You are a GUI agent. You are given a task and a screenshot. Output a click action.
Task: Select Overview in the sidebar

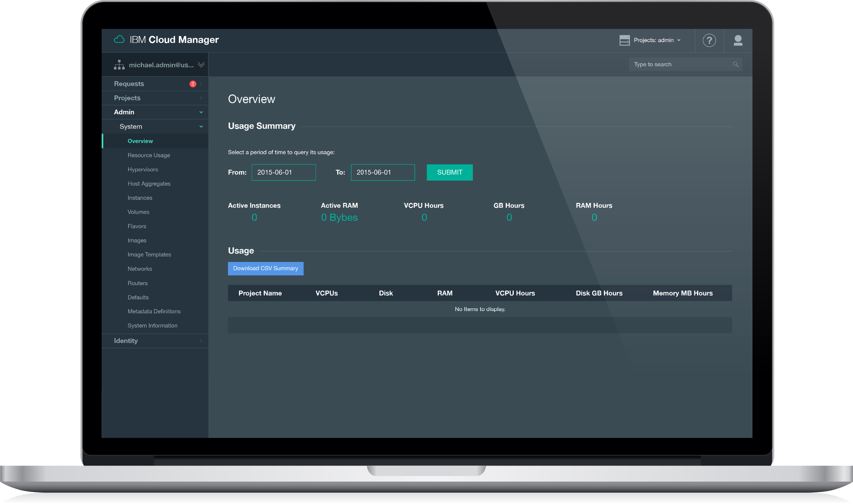pos(140,141)
